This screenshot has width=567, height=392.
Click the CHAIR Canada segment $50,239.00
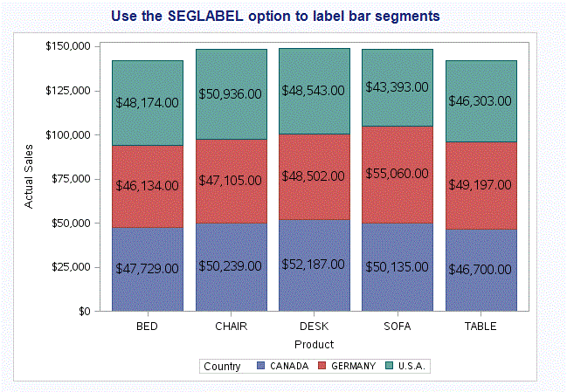coord(231,266)
